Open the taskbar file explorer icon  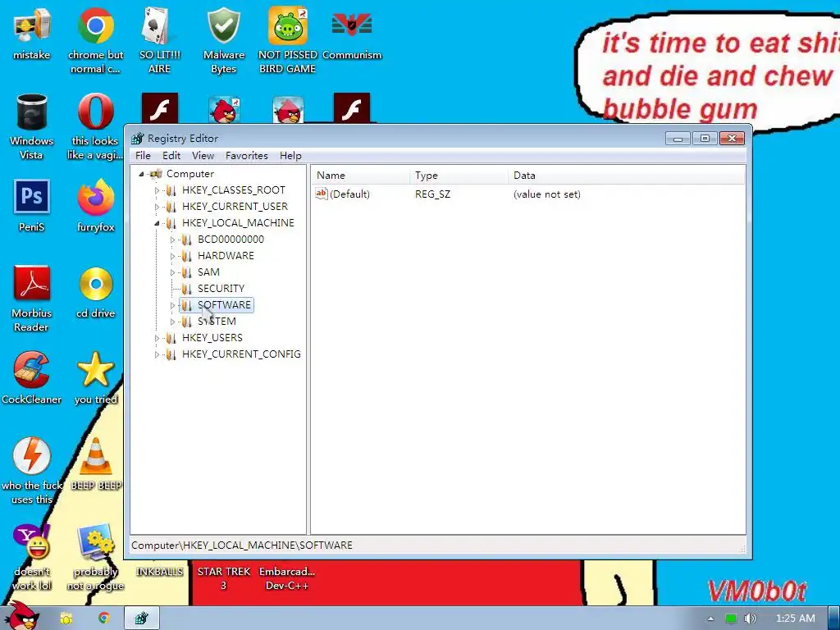click(x=66, y=619)
